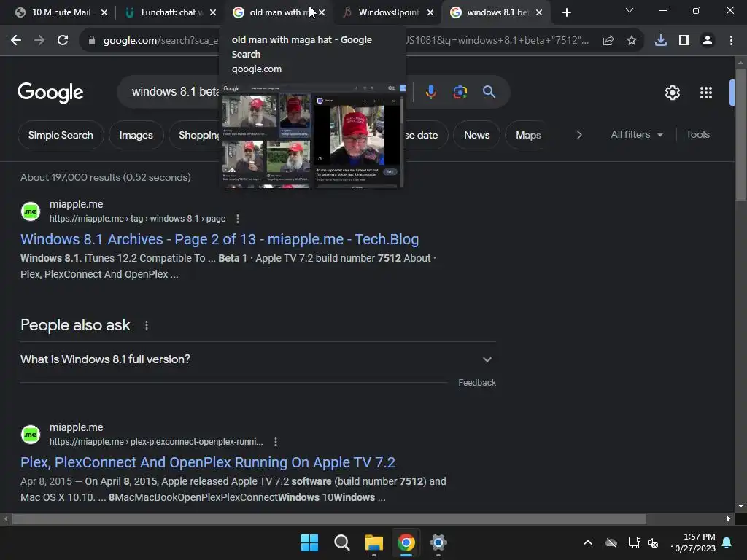Share this page via the share icon
The image size is (747, 560).
(x=608, y=41)
